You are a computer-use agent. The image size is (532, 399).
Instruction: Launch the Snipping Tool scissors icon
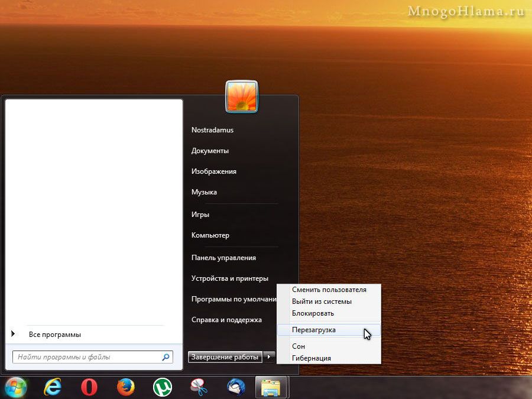pyautogui.click(x=199, y=387)
